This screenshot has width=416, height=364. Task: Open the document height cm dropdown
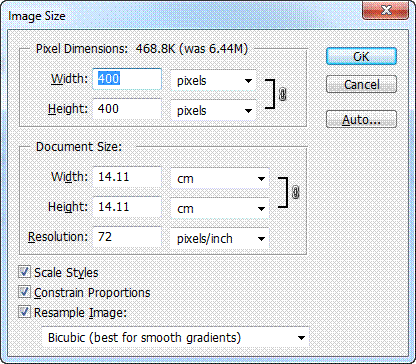click(x=220, y=208)
